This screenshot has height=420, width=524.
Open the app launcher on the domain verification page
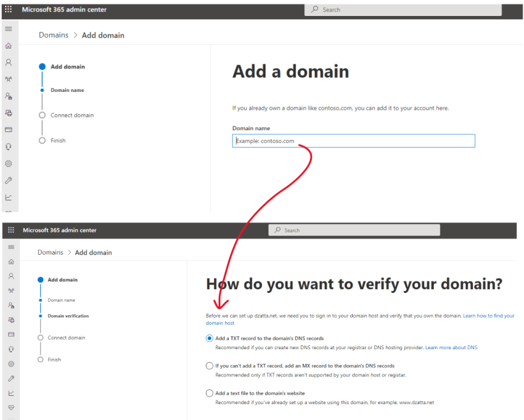(x=10, y=230)
